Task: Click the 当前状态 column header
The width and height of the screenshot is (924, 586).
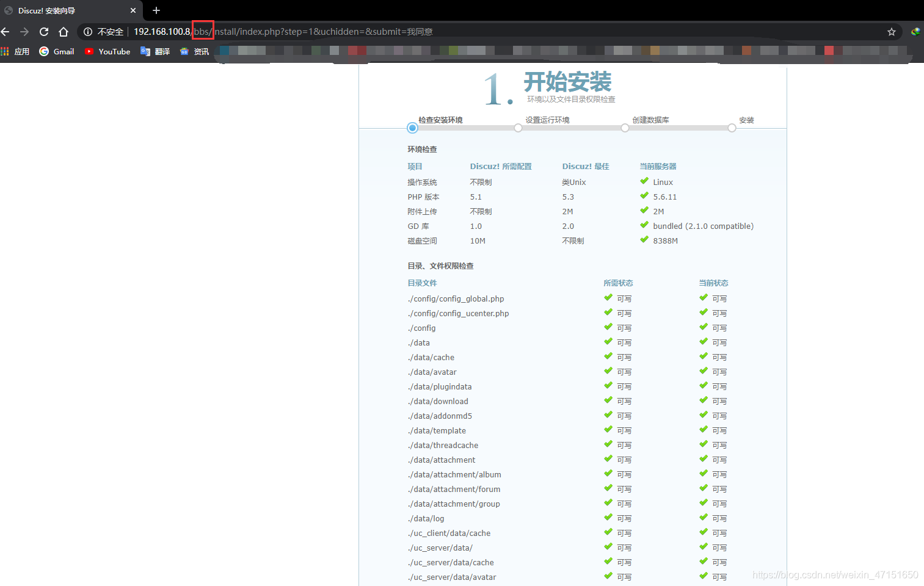Action: (713, 283)
